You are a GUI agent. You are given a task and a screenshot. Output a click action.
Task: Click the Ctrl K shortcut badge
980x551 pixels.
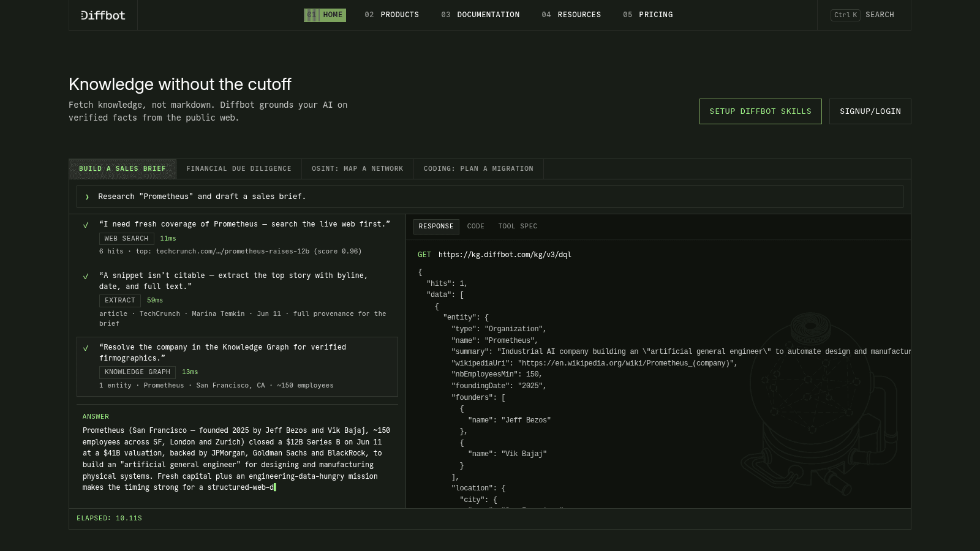click(x=845, y=15)
